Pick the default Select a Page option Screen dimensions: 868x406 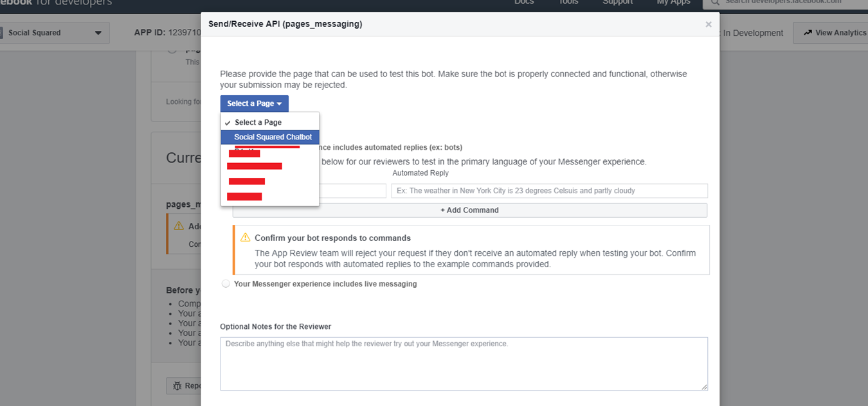(x=258, y=123)
